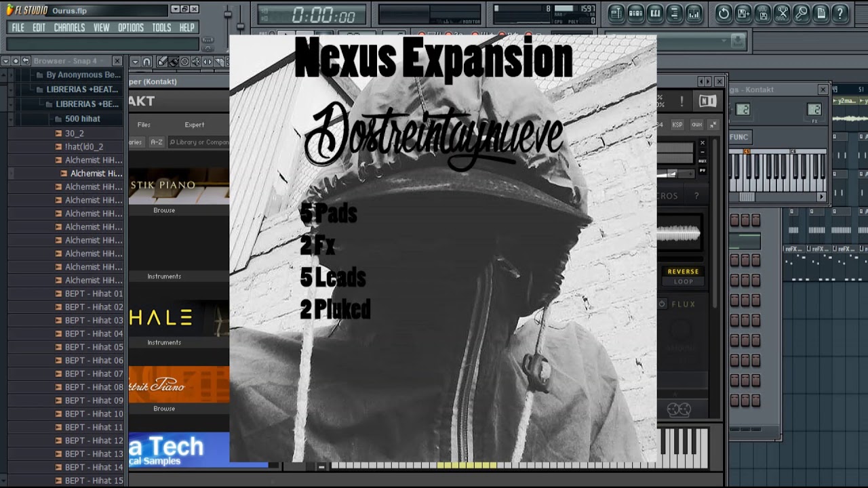The height and width of the screenshot is (488, 868).
Task: Click the C5 key marker on settings keyboard
Action: pyautogui.click(x=747, y=151)
